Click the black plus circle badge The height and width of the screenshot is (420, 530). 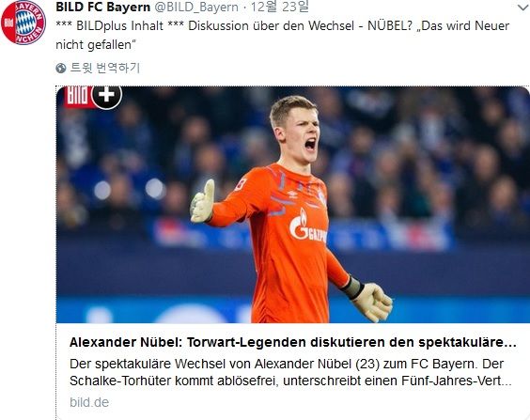click(x=106, y=96)
